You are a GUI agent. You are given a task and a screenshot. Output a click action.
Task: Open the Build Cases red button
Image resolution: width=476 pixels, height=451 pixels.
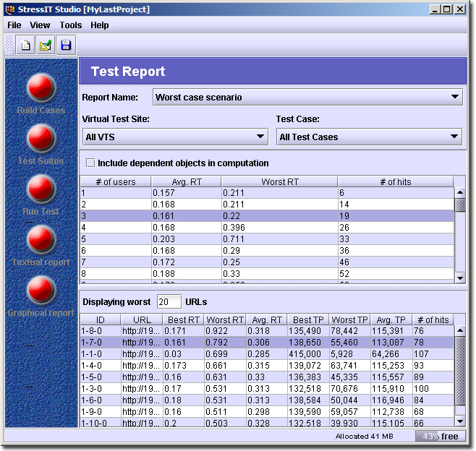point(41,87)
